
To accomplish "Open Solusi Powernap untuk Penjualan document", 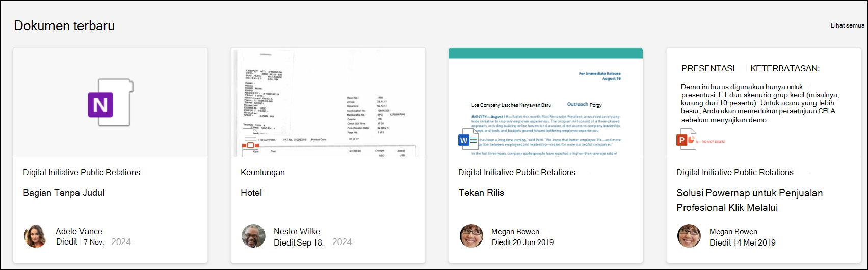I will pos(749,200).
